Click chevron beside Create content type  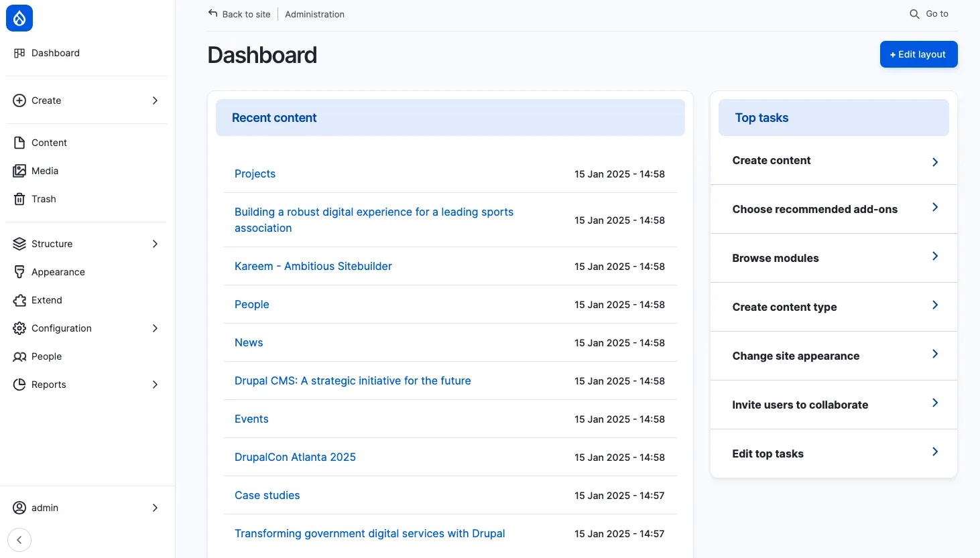935,305
